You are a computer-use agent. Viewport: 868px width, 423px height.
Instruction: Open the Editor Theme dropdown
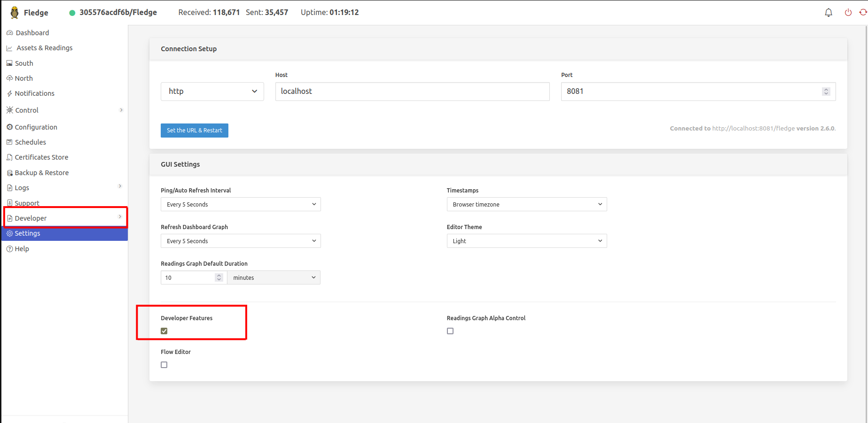(x=526, y=241)
